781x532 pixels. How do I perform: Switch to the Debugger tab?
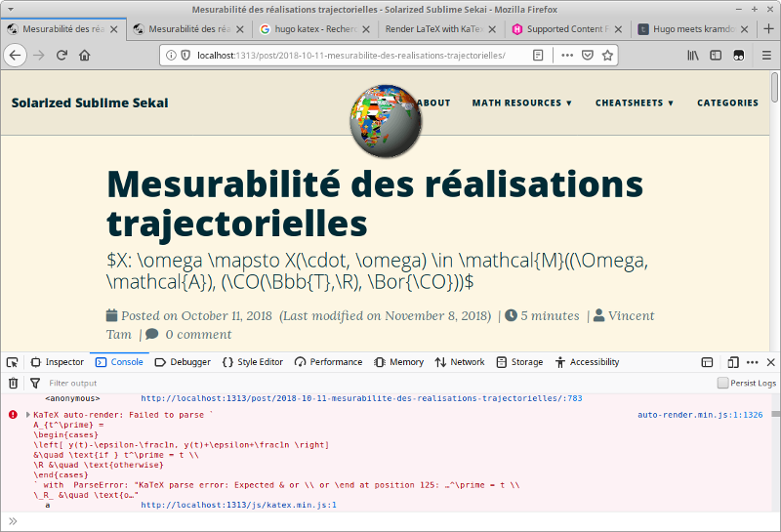coord(183,362)
